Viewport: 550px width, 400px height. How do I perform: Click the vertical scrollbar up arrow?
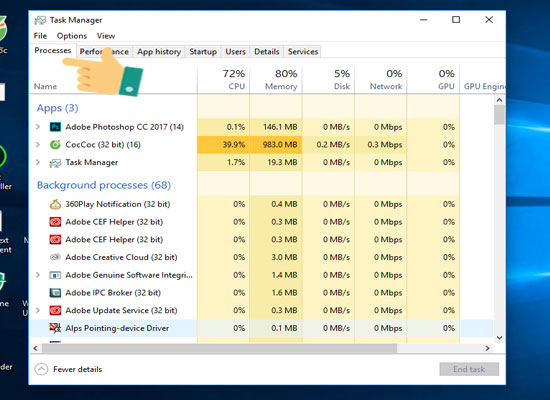click(499, 100)
